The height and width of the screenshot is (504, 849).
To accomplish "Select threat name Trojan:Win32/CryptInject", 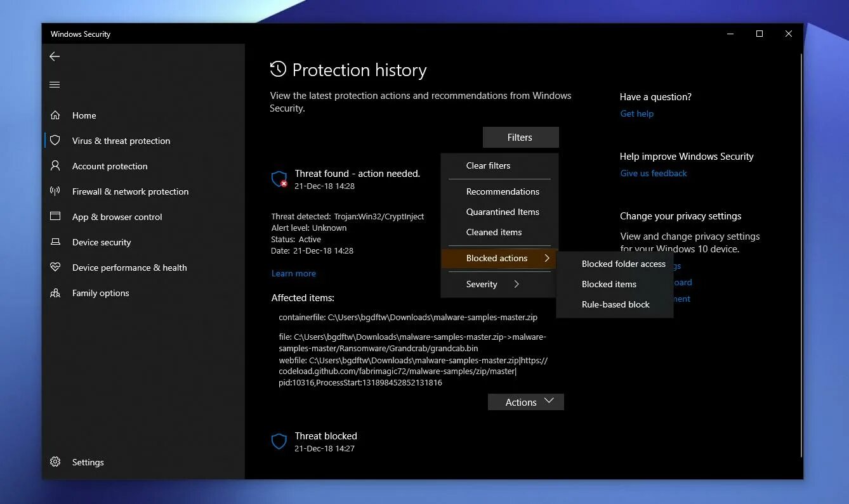I will coord(379,216).
